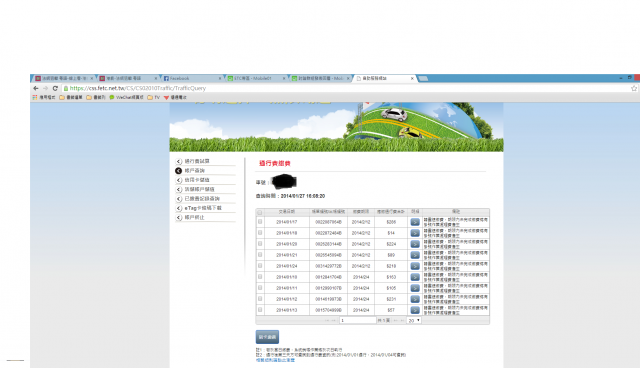Open detail arrow for 2014/01/13 transaction
640x368 pixels.
415,310
